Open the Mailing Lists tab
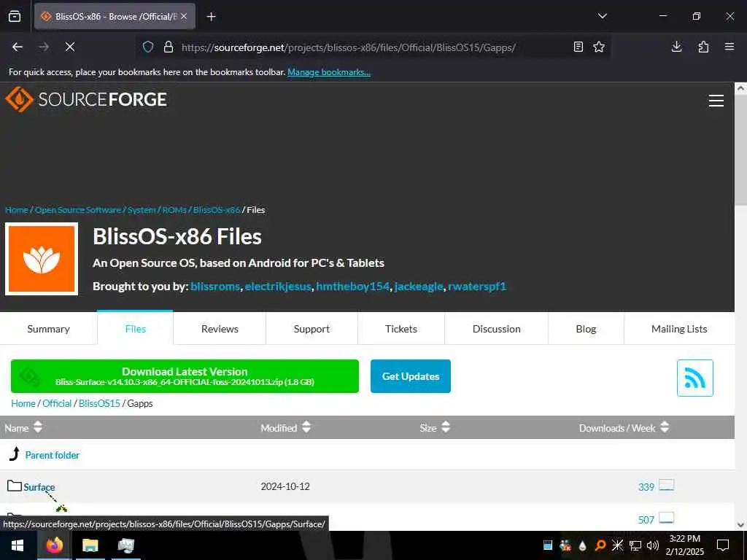Screen dimensions: 747x560 point(679,329)
